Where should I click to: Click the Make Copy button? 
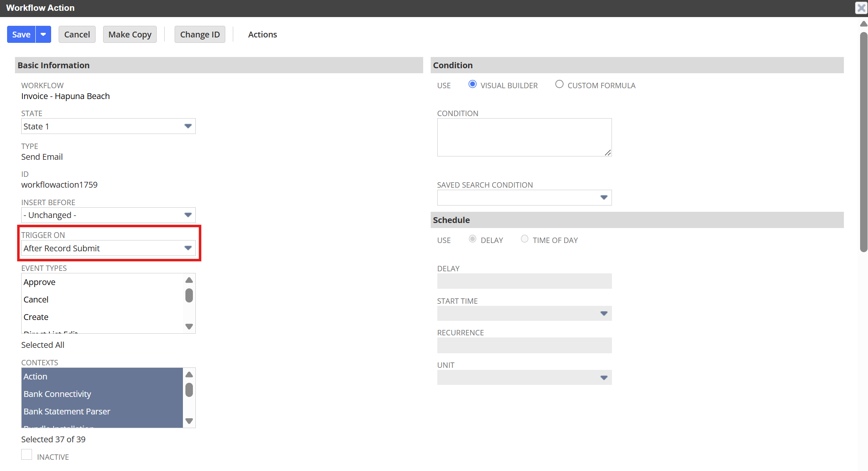(130, 35)
